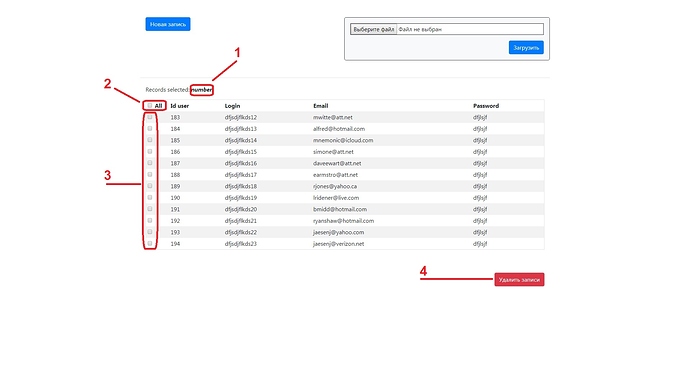Click email ryanshaw@hotmail.com
Screen dimensions: 690x388
tap(343, 221)
